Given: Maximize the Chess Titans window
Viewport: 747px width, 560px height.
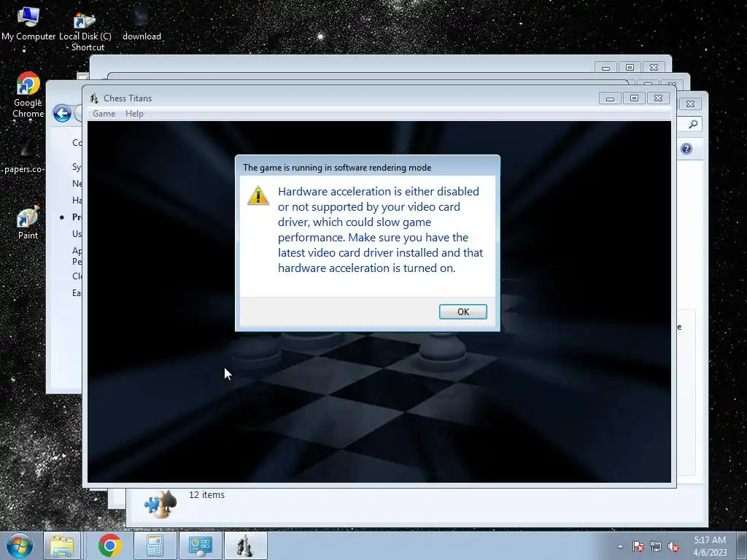Looking at the screenshot, I should (x=634, y=98).
